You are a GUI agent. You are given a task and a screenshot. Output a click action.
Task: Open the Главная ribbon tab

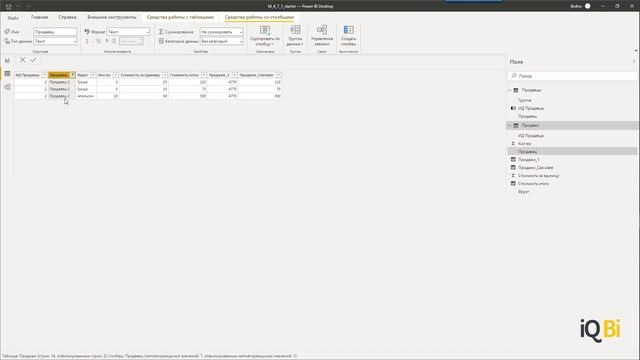[40, 17]
